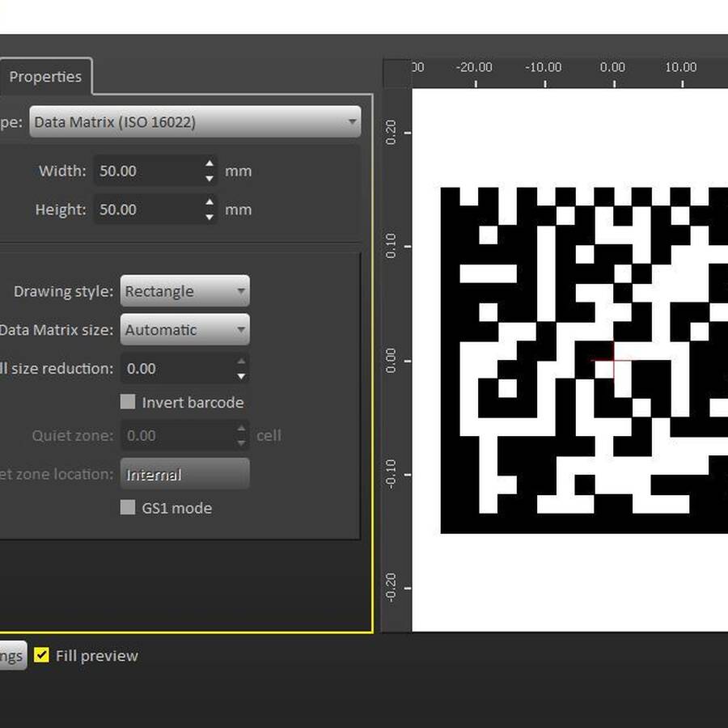Click the 10.00 mark on horizontal ruler
This screenshot has width=728, height=728.
pos(680,67)
